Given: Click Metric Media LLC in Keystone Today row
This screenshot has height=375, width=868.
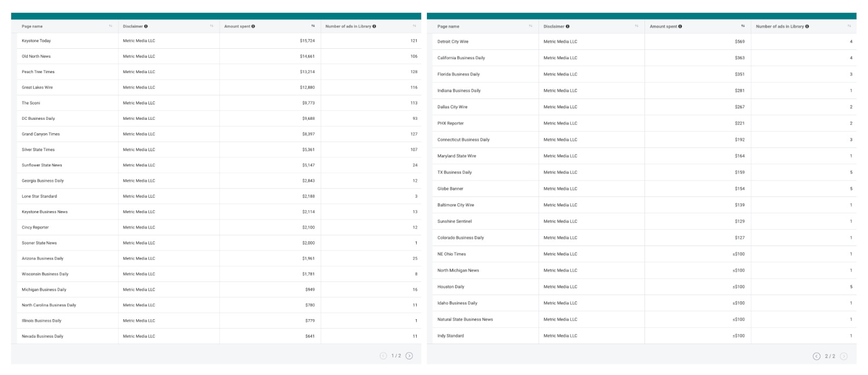Looking at the screenshot, I should pos(139,41).
